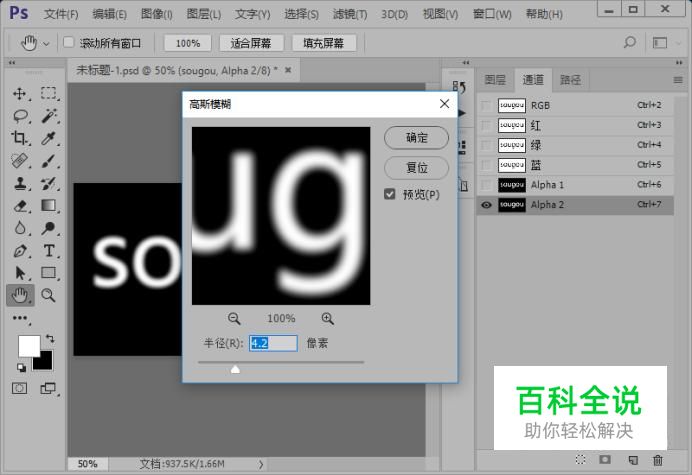Toggle Quick Mask mode
Screen dimensions: 692x475
click(x=19, y=388)
